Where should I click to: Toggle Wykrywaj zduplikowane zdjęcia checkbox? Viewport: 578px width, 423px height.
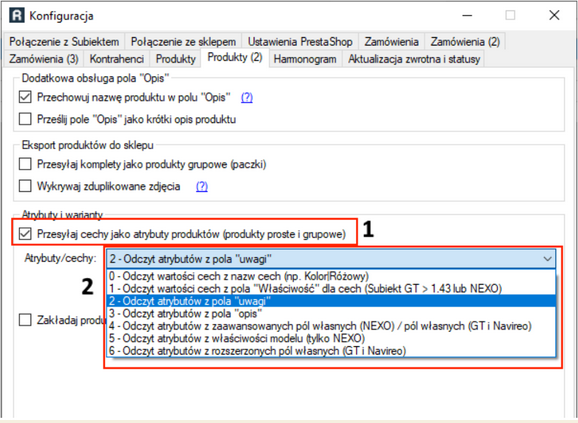click(x=25, y=186)
